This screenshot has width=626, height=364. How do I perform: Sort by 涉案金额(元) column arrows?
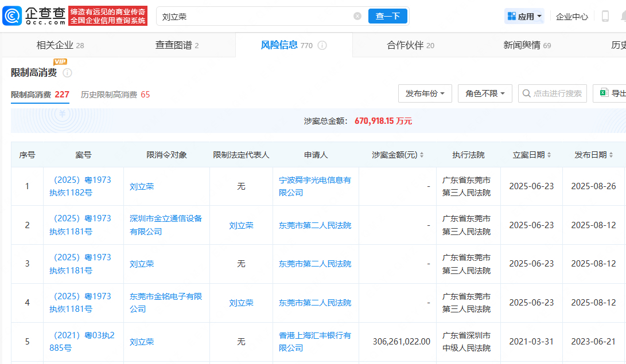click(422, 155)
